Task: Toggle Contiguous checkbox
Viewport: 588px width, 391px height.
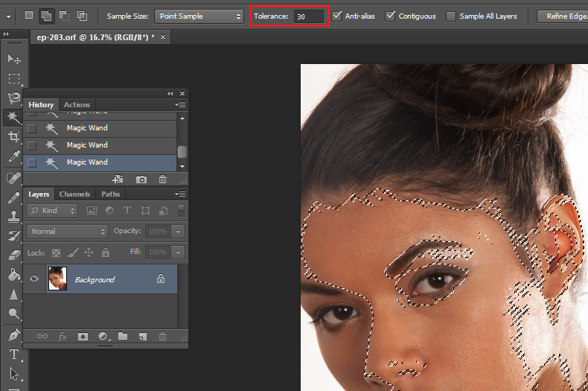Action: click(390, 16)
